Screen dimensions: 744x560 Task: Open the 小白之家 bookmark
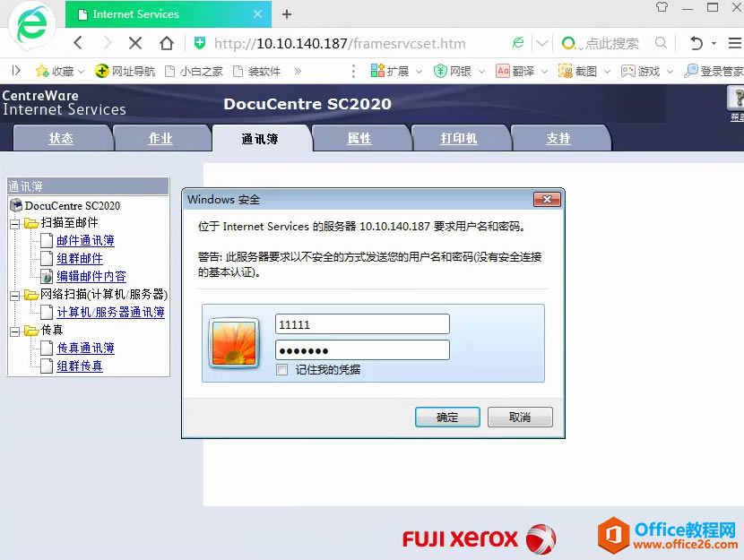coord(194,71)
